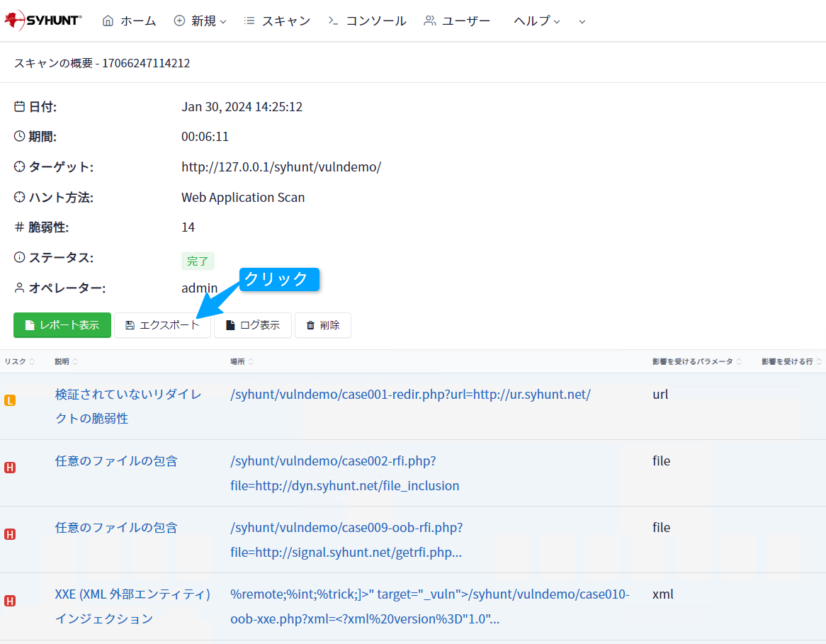
Task: Click the Syhunt logo
Action: 43,21
